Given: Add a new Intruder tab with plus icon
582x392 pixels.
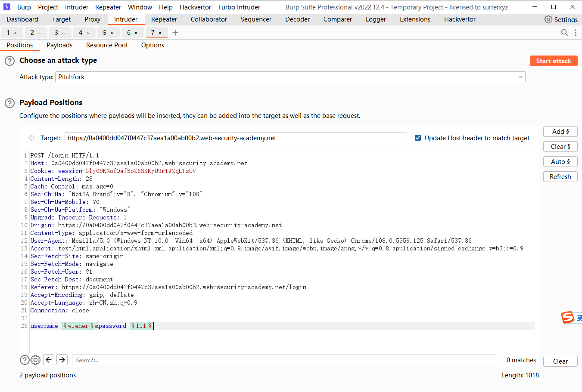Looking at the screenshot, I should (x=175, y=33).
